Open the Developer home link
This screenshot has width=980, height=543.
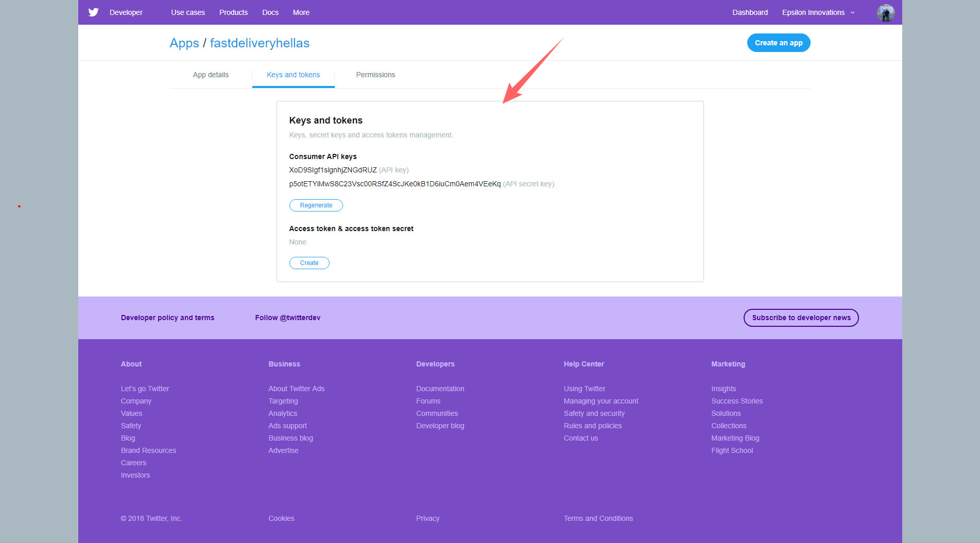point(126,12)
